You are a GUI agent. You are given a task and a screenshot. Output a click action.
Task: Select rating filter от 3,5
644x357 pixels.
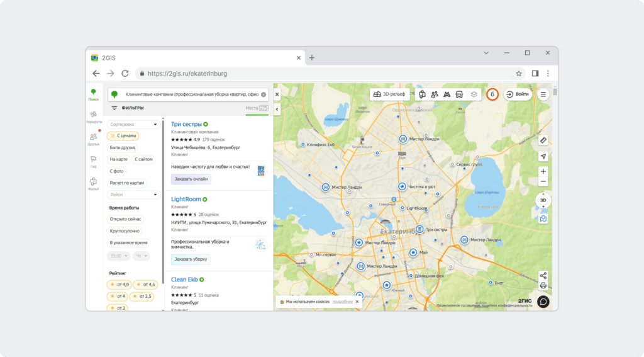[142, 296]
